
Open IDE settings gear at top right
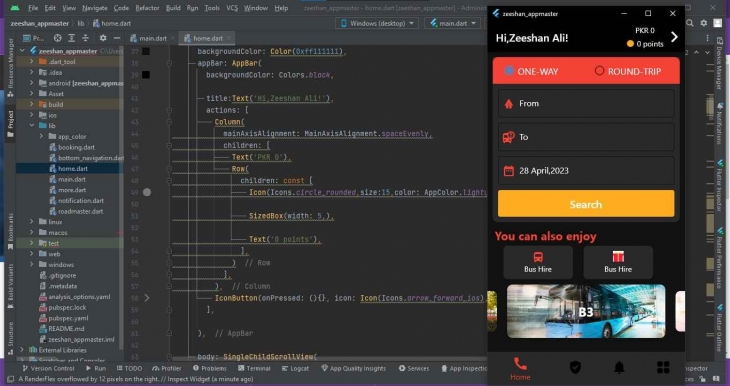click(704, 23)
